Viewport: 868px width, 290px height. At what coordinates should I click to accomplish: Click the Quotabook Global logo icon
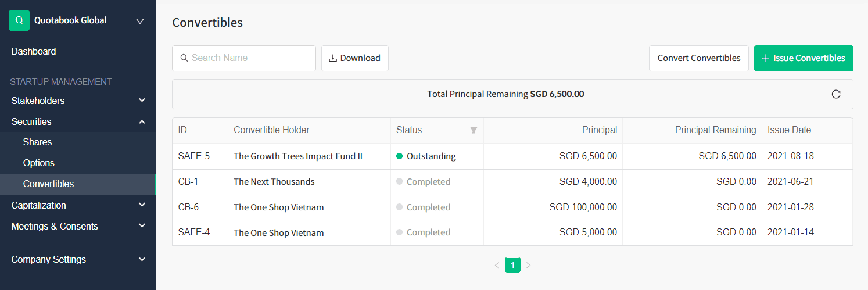[19, 20]
